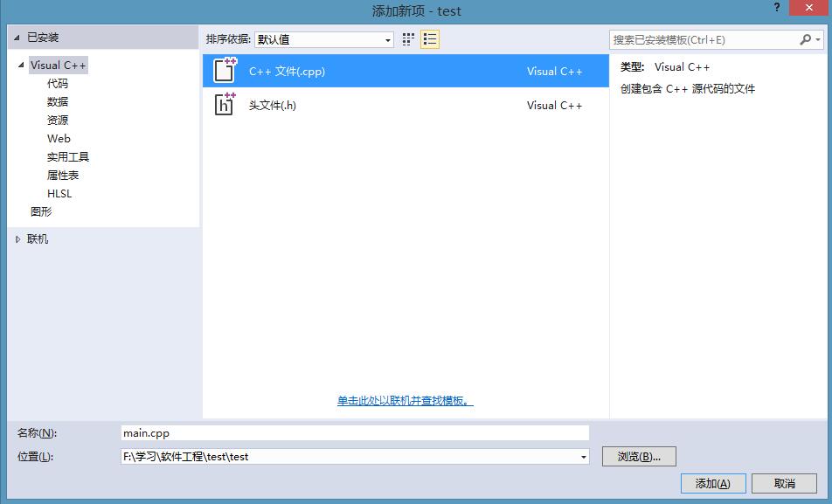
Task: Click Visual C++ type in C++ 文件 row
Action: 554,71
